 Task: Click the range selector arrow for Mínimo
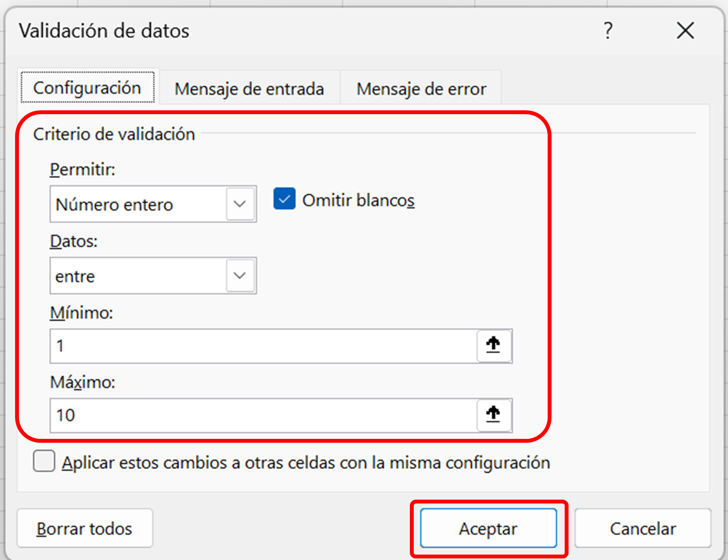[x=493, y=345]
